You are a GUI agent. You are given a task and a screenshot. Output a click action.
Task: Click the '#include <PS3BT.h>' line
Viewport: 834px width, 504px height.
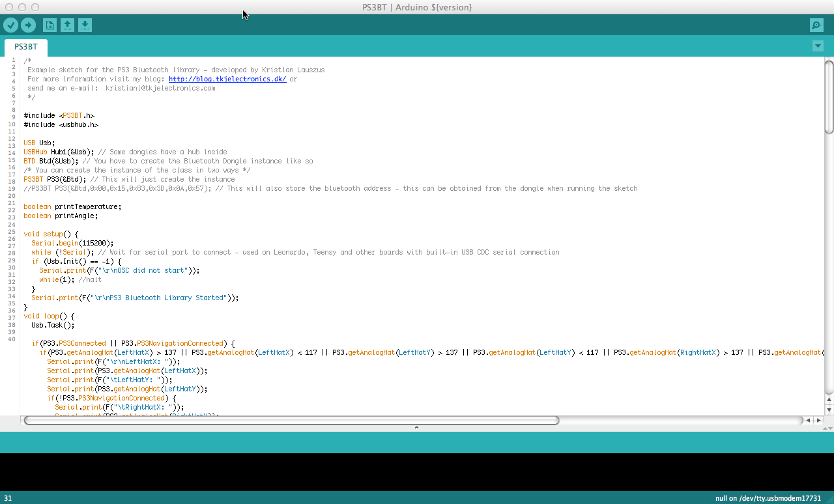59,115
